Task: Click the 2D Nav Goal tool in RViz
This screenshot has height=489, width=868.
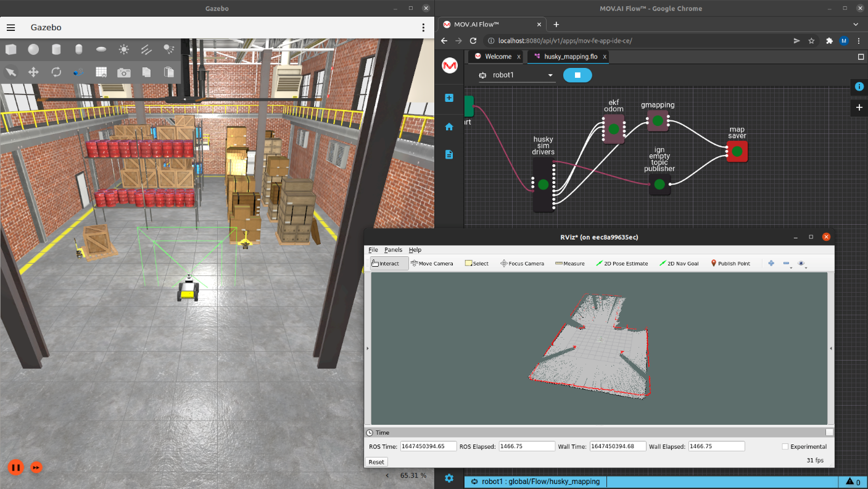Action: pyautogui.click(x=679, y=264)
